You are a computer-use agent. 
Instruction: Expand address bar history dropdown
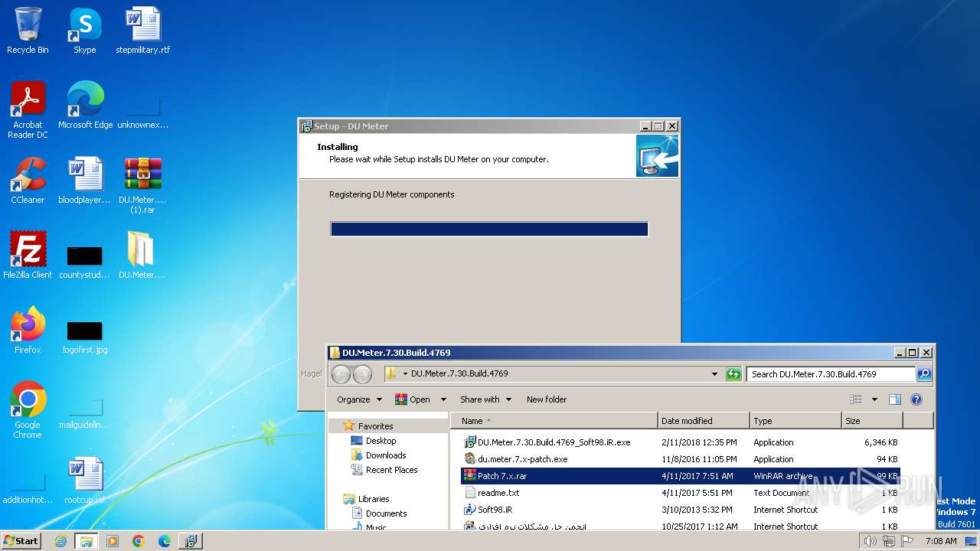tap(714, 374)
